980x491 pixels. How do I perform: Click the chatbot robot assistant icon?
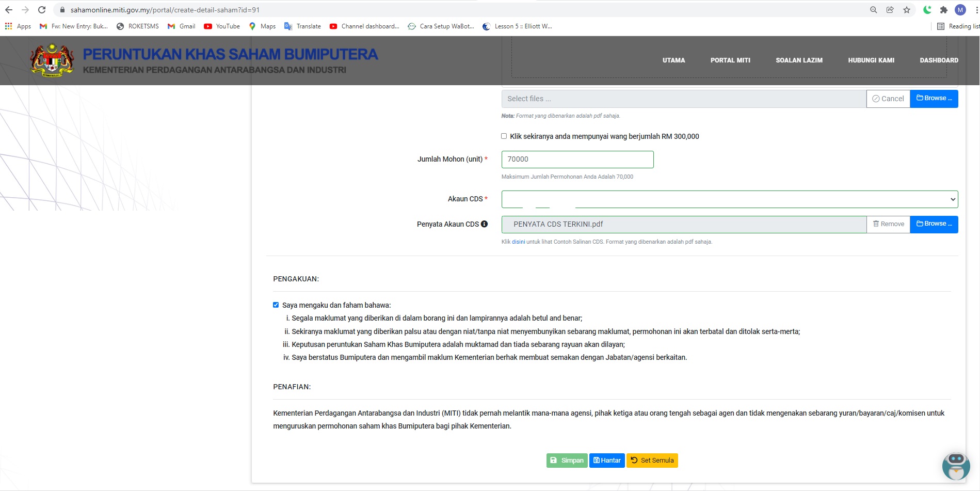click(x=956, y=466)
